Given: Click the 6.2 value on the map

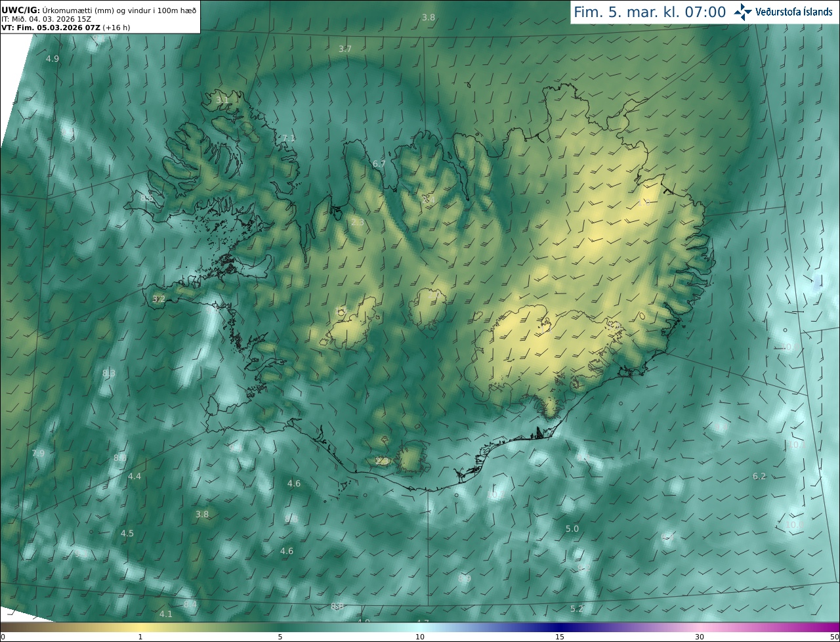Looking at the screenshot, I should 759,476.
